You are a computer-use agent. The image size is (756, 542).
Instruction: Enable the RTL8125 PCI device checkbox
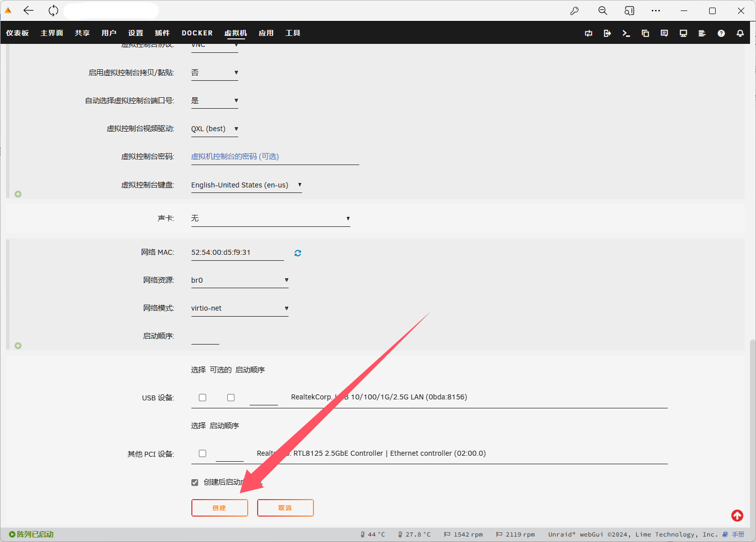point(202,453)
